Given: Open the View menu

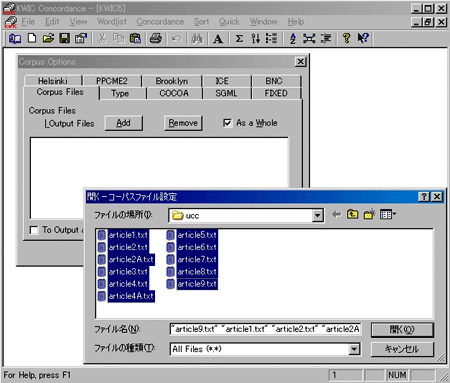Looking at the screenshot, I should [78, 22].
